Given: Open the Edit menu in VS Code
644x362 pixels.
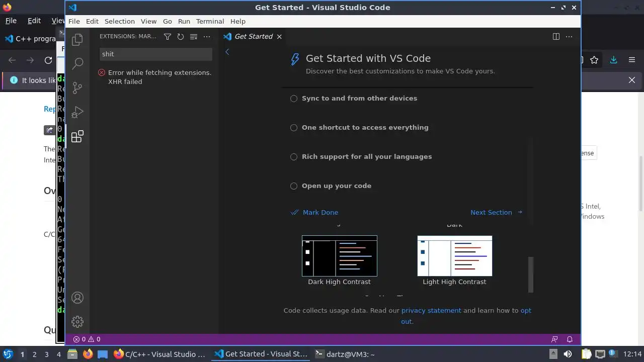Looking at the screenshot, I should click(x=92, y=21).
